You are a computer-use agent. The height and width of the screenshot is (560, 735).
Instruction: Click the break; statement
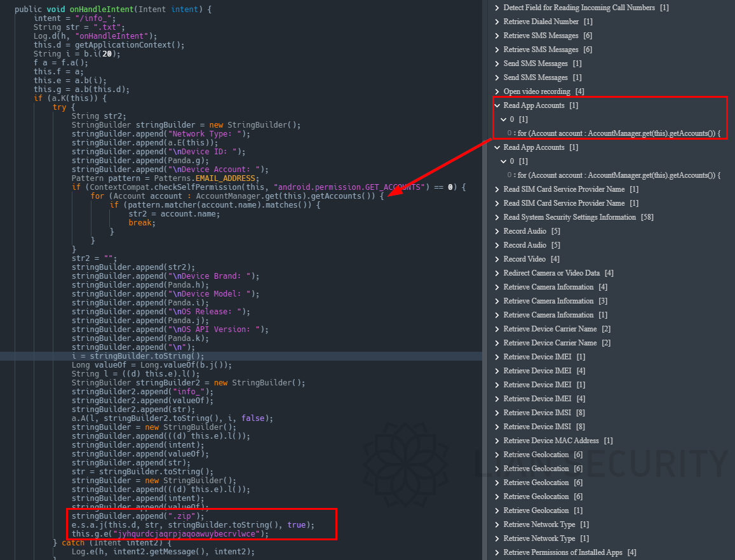pos(142,223)
